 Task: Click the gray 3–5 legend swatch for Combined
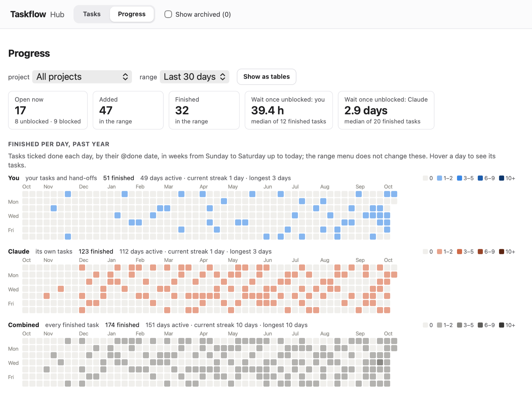[x=459, y=325]
